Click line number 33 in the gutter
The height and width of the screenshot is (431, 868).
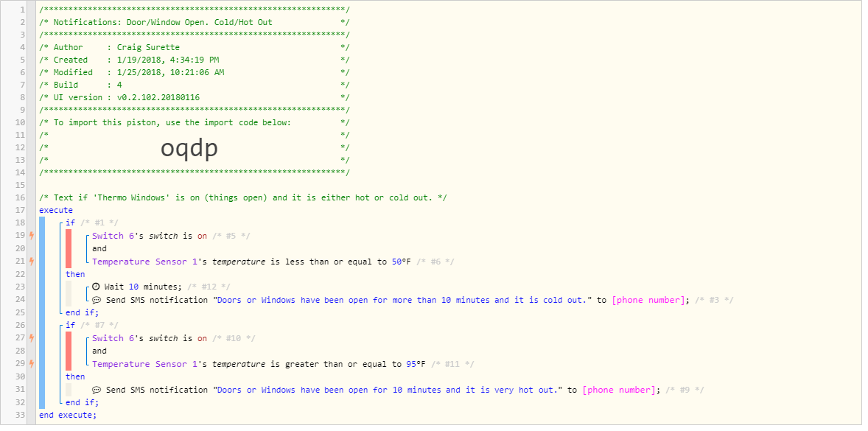21,415
